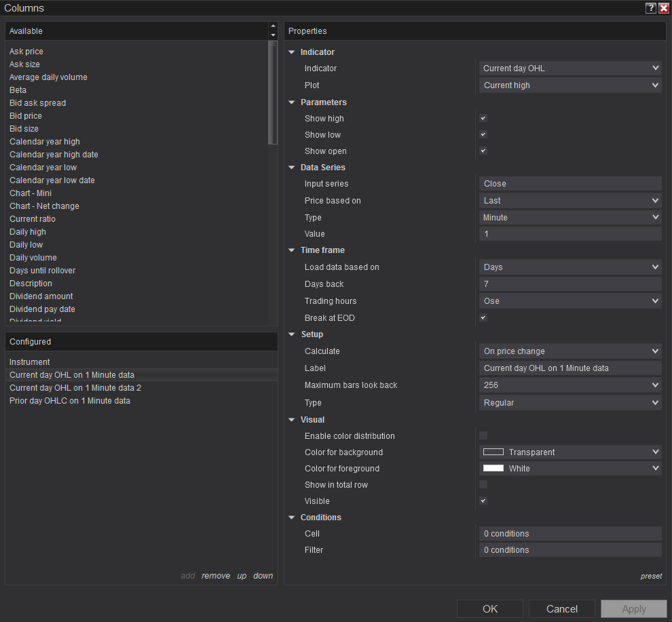Screen dimensions: 672x622
Task: Select Daily high column
Action: (28, 232)
